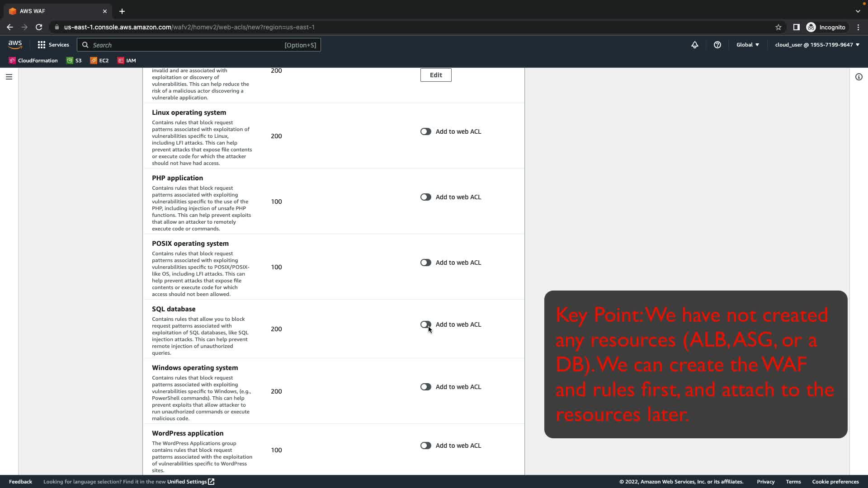Toggle Linux operating system Add to web ACL
Viewport: 868px width, 488px height.
coord(425,131)
